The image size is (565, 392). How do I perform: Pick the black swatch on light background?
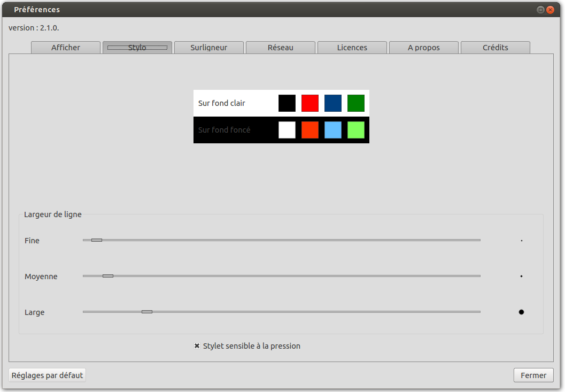(x=287, y=103)
